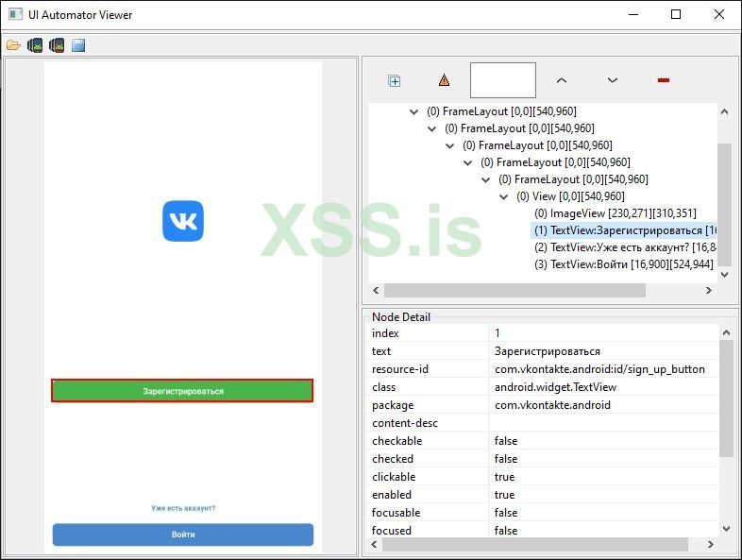Click the tree panel scroll-down arrow
The width and height of the screenshot is (742, 560).
pos(724,275)
